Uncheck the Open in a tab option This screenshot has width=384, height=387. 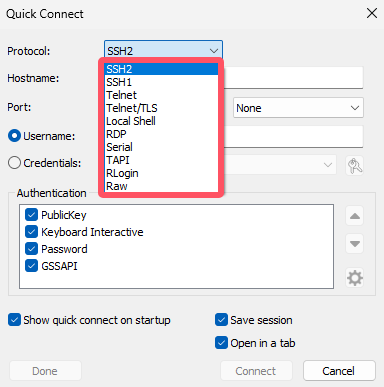coord(221,343)
